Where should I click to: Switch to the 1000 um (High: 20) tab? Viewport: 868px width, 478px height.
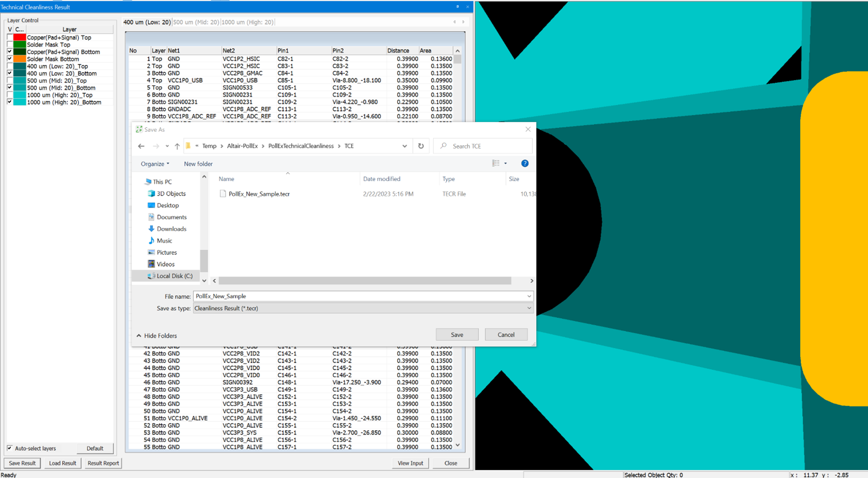pos(247,22)
